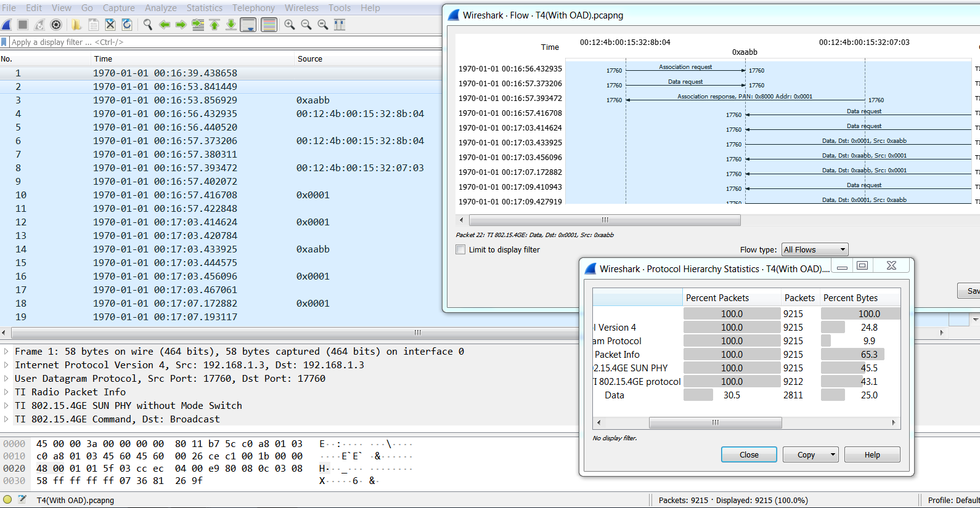Focus the Apply a display filter field

tap(225, 42)
